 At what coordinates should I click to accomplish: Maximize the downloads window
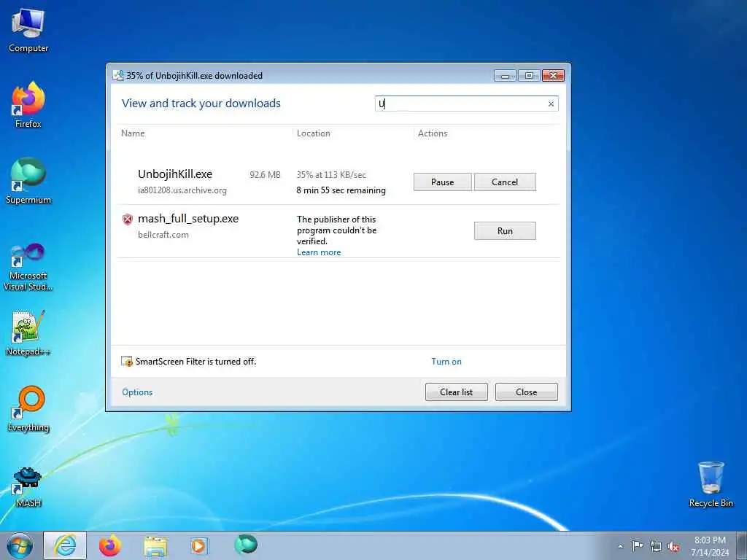529,76
